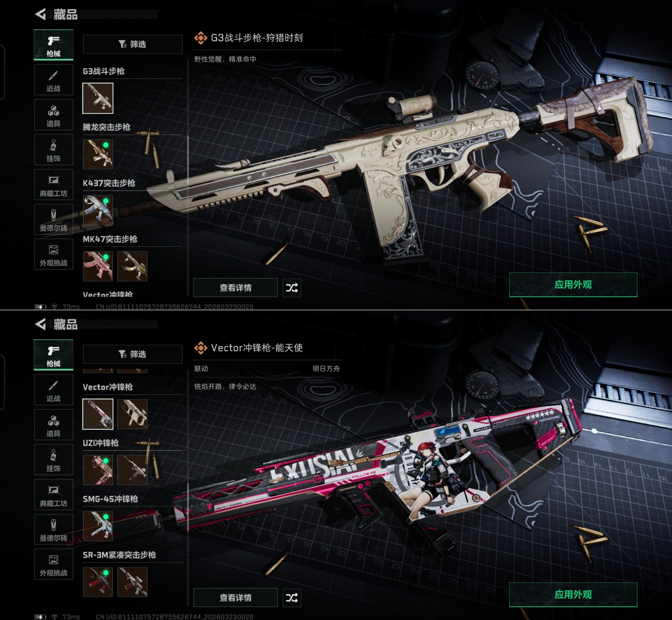The height and width of the screenshot is (620, 672).
Task: Select the pink MK47突击步枪 skin
Action: pyautogui.click(x=98, y=266)
